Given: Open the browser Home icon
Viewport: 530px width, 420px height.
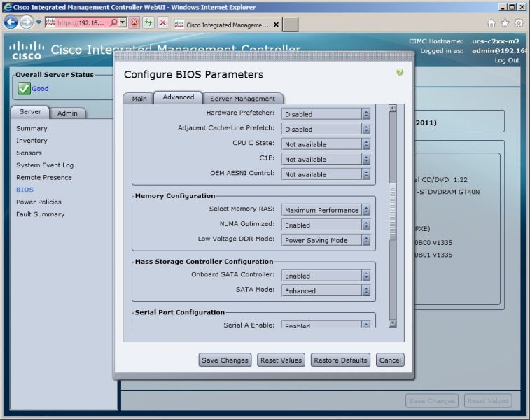Looking at the screenshot, I should click(x=491, y=23).
